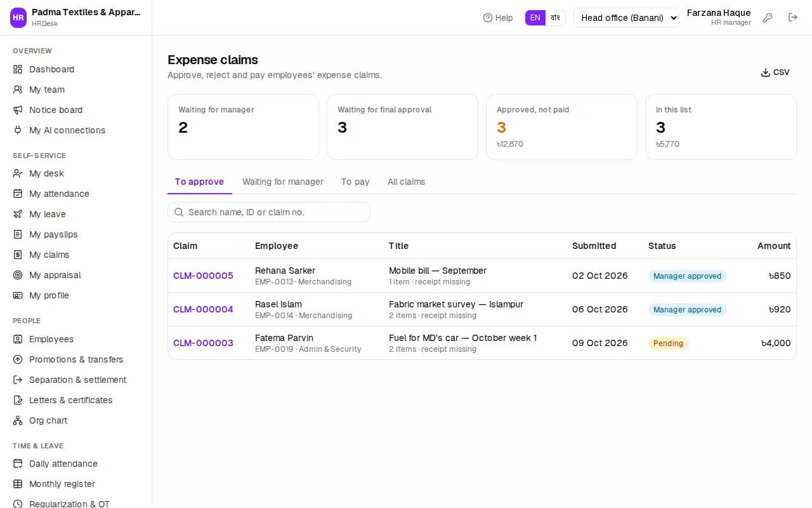Click the Notice board megaphone icon

(x=18, y=110)
